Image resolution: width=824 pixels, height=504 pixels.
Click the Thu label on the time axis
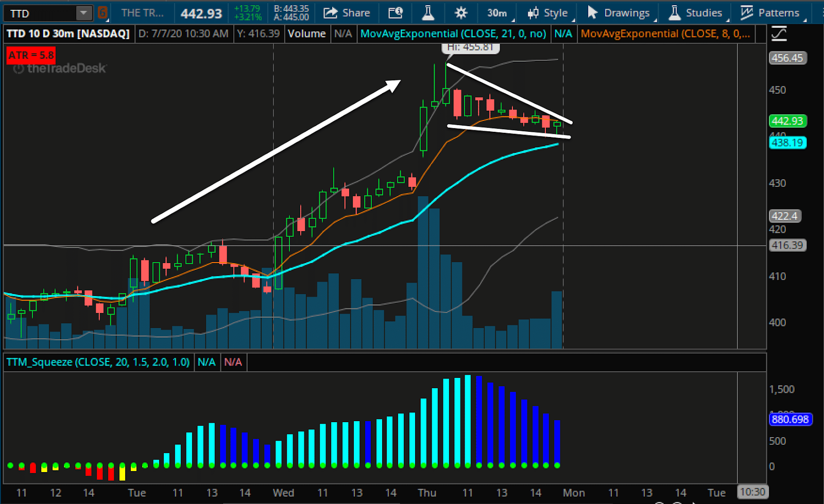tap(427, 493)
